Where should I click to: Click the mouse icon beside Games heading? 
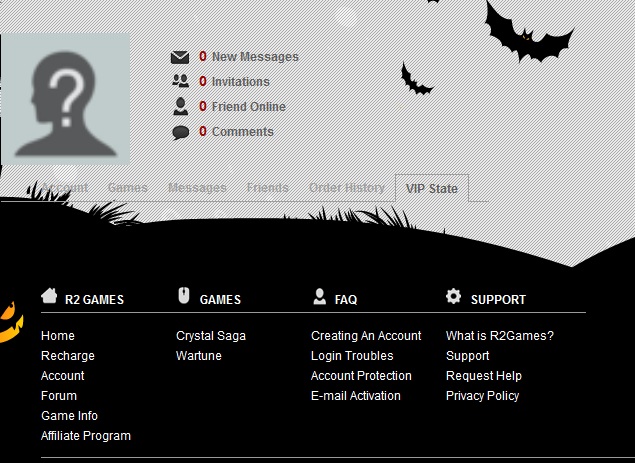tap(183, 296)
